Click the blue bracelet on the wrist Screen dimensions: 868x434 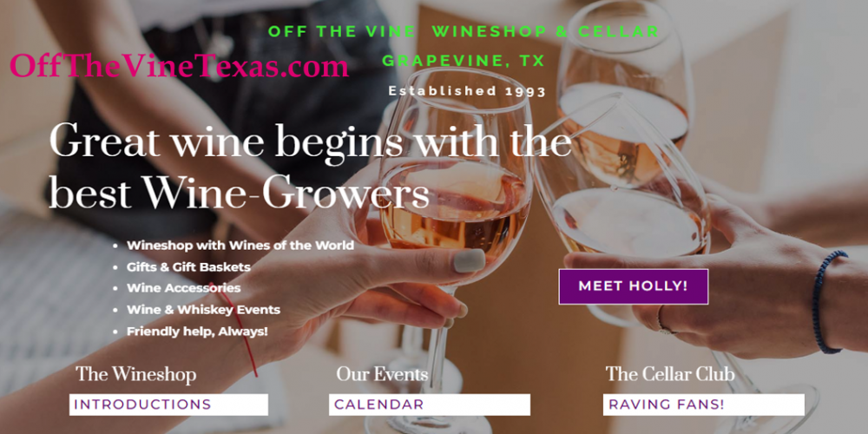tap(825, 302)
